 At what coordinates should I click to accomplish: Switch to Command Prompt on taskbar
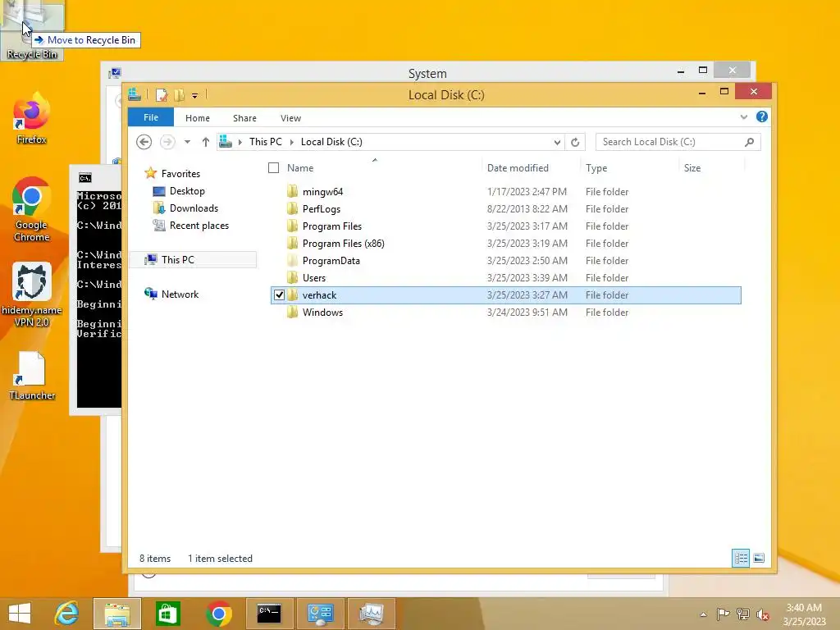click(269, 614)
